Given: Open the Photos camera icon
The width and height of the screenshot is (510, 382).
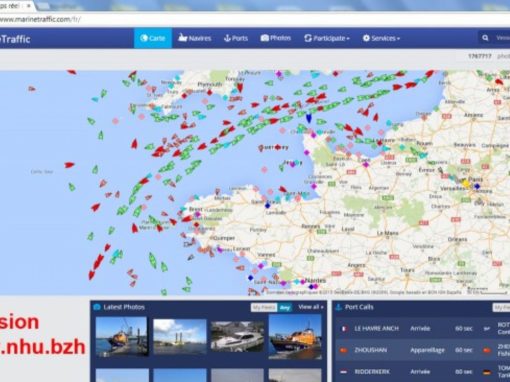Looking at the screenshot, I should tap(265, 38).
